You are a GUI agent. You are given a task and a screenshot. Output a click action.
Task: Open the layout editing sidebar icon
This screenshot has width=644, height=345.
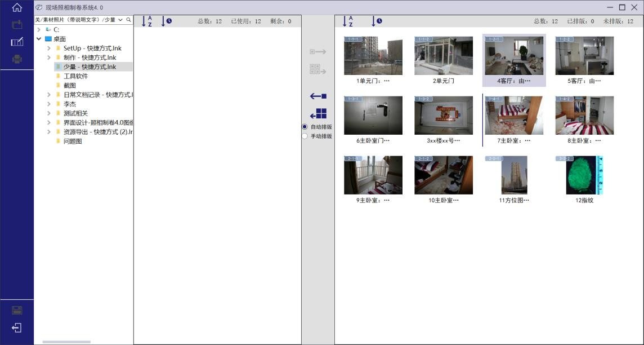coord(17,42)
